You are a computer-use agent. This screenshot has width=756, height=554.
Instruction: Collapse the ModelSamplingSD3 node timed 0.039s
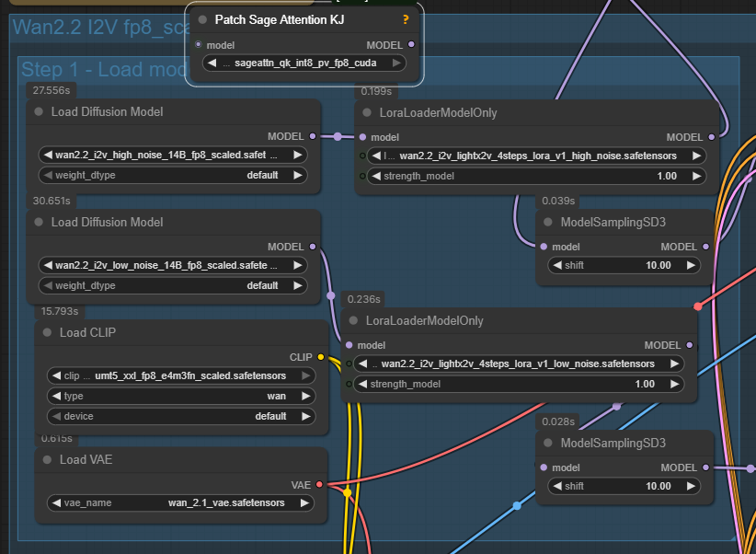(548, 222)
